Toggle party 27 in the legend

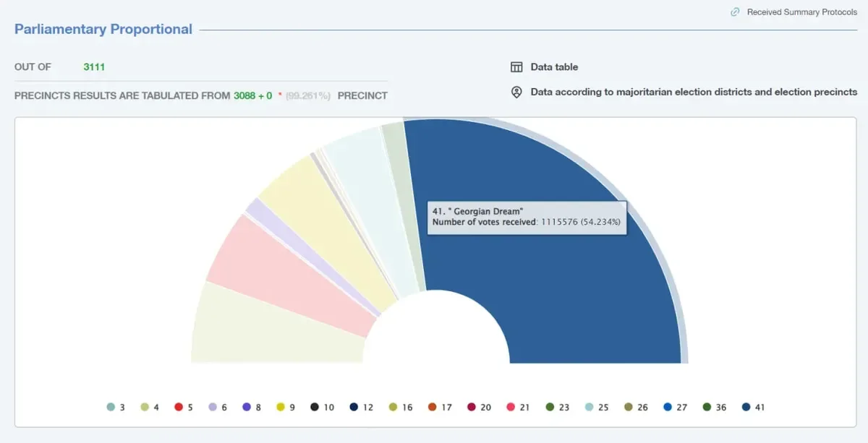675,408
